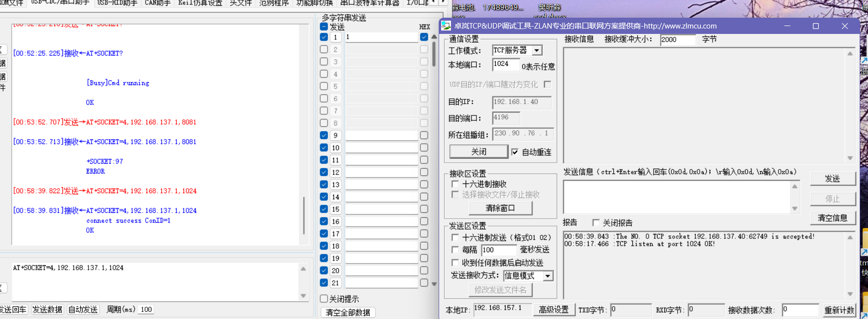Click into the AT+SOCKET send text box

[155, 281]
